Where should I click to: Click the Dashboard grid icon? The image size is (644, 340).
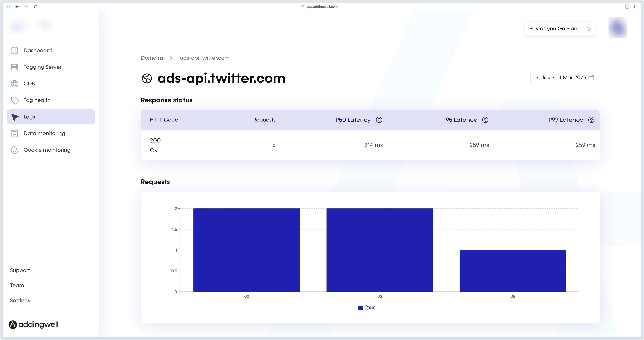point(14,51)
